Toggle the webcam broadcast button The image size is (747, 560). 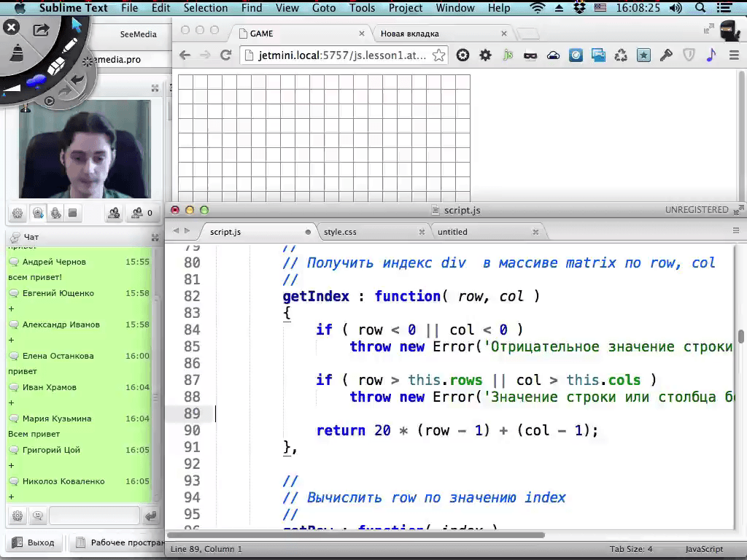tap(38, 213)
